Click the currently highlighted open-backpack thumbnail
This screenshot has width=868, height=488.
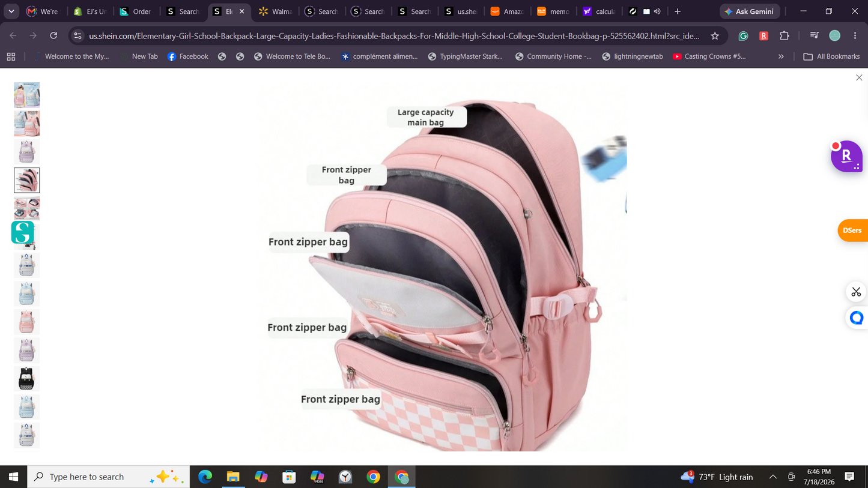coord(26,180)
